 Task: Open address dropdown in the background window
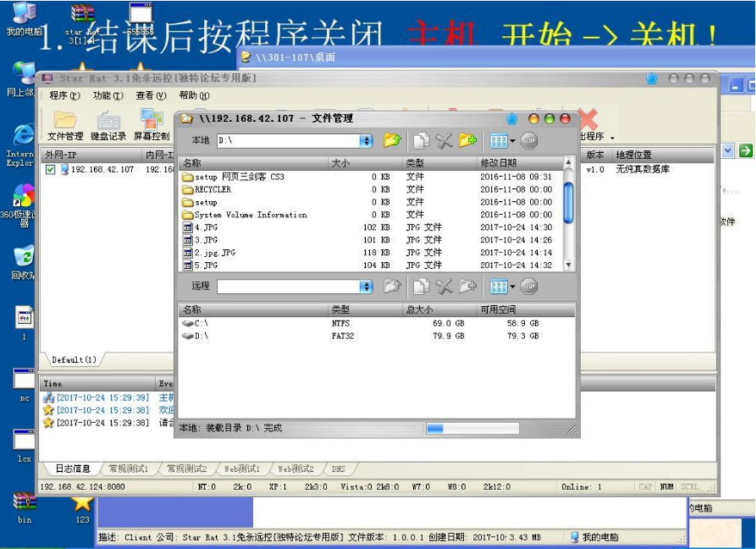tap(728, 151)
